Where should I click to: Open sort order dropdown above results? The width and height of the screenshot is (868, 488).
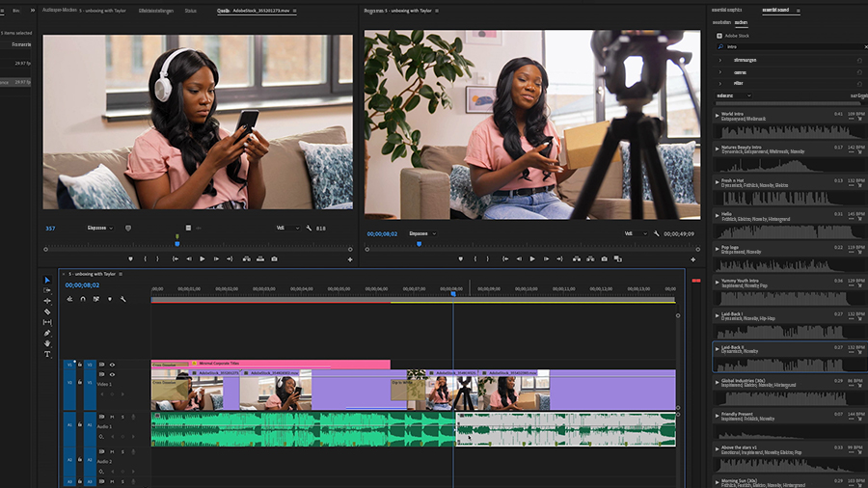[734, 95]
